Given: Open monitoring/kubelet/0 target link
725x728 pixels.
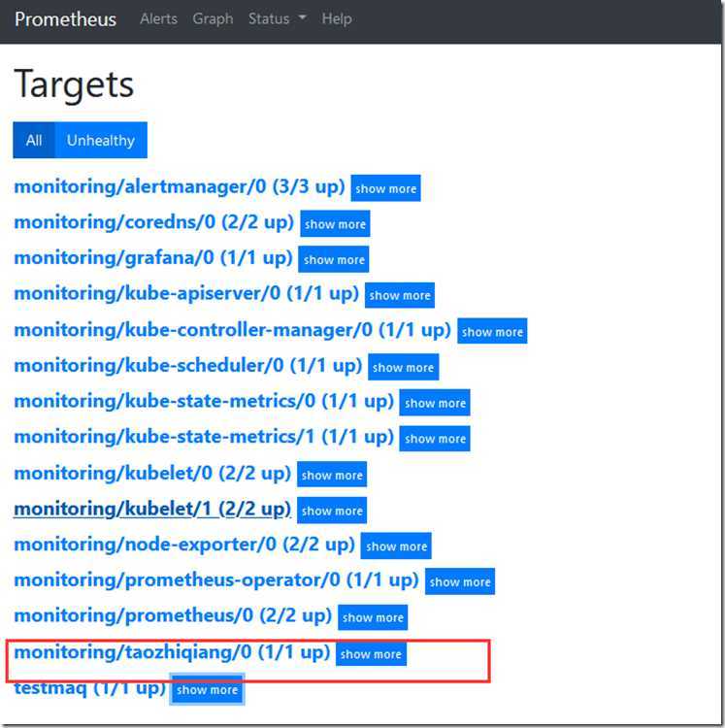Looking at the screenshot, I should pos(152,474).
